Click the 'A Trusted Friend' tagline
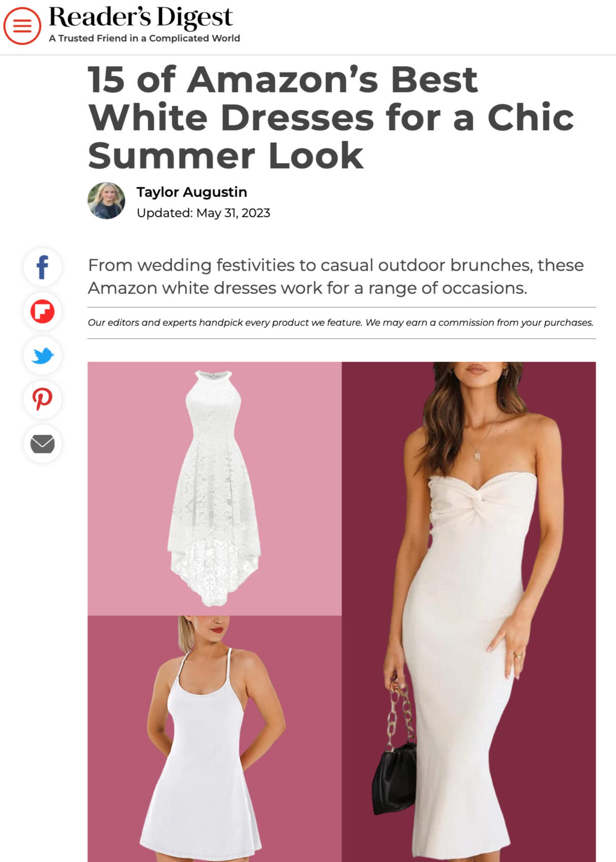The width and height of the screenshot is (616, 862). pos(144,38)
